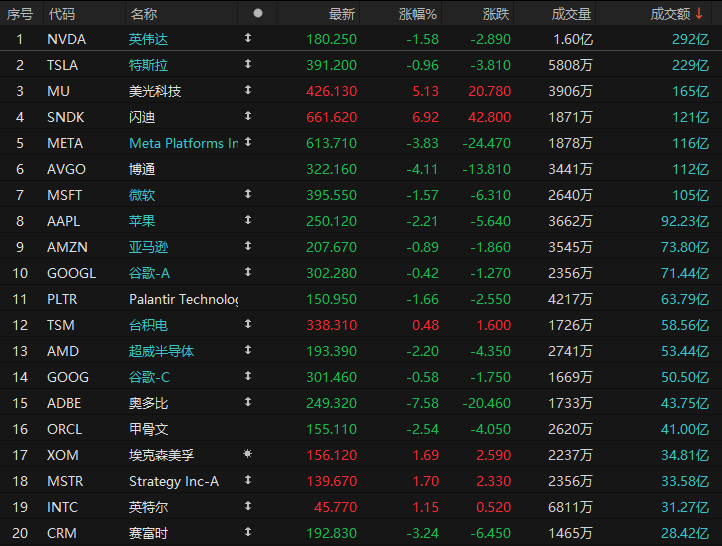Select the 赛富时 name cell
The width and height of the screenshot is (722, 546).
pos(148,534)
